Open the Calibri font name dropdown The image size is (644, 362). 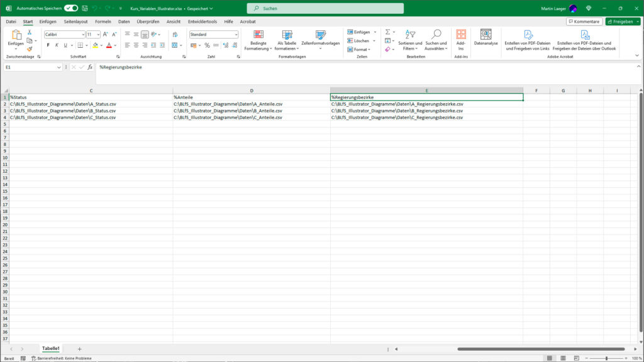pyautogui.click(x=82, y=35)
